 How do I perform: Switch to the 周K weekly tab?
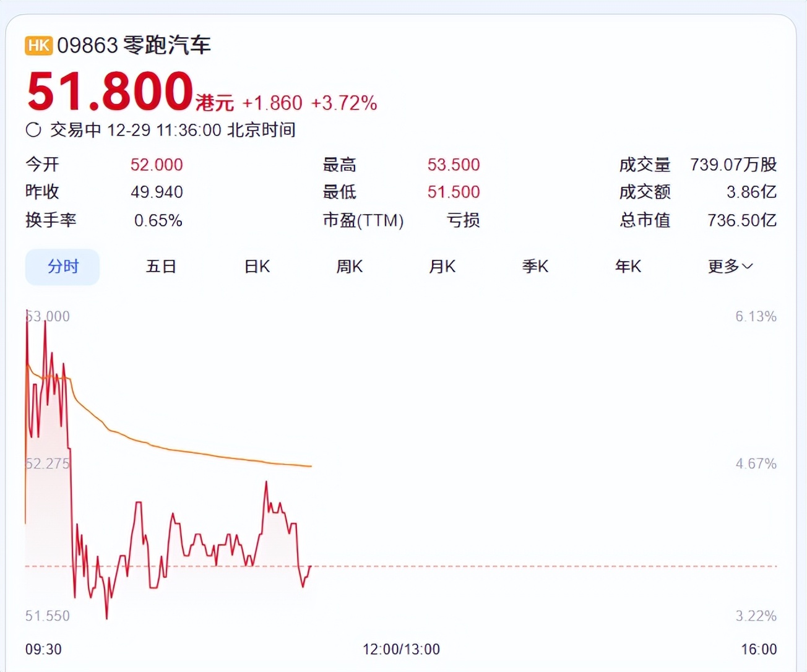349,267
